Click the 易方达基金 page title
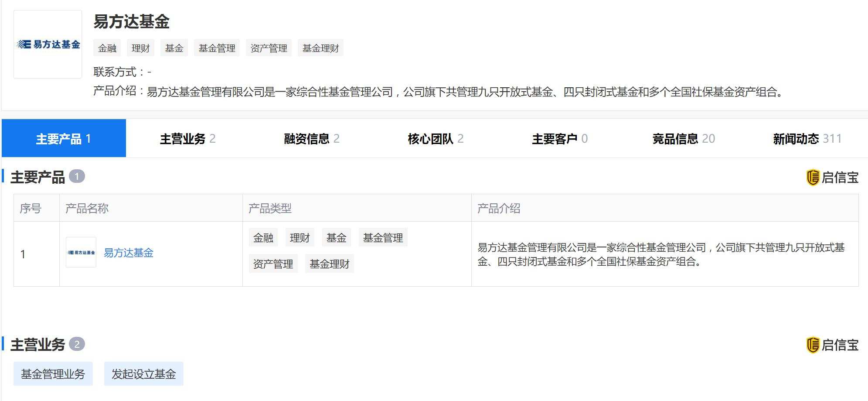 (x=131, y=21)
